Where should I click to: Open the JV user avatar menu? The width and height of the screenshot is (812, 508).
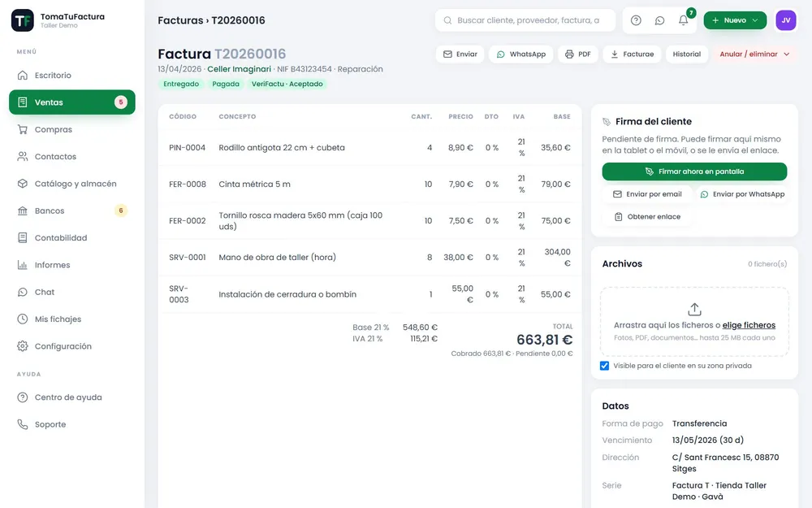pyautogui.click(x=785, y=20)
